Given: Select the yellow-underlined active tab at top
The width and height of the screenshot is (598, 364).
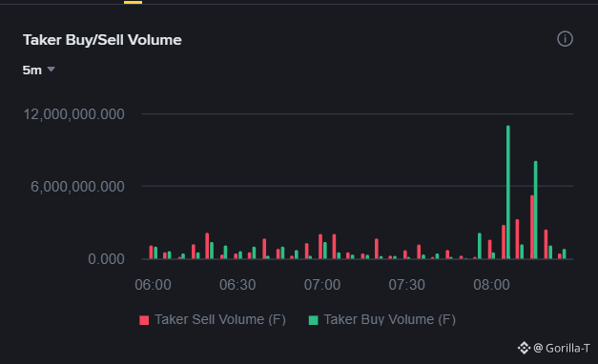Looking at the screenshot, I should click(133, 2).
